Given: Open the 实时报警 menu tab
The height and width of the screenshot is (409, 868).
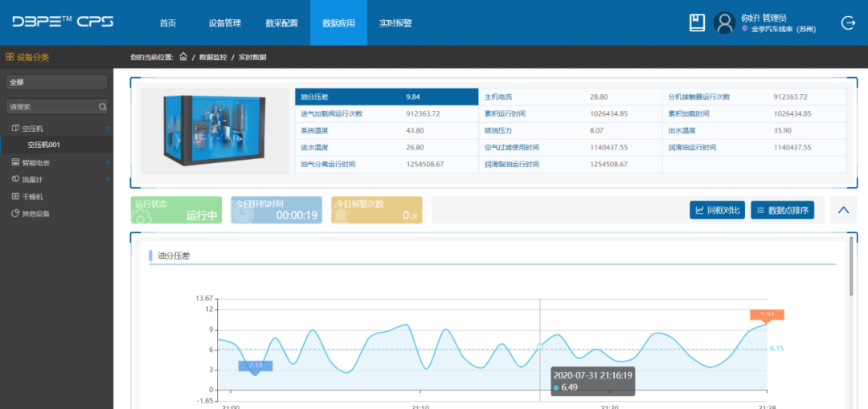Looking at the screenshot, I should [x=395, y=23].
